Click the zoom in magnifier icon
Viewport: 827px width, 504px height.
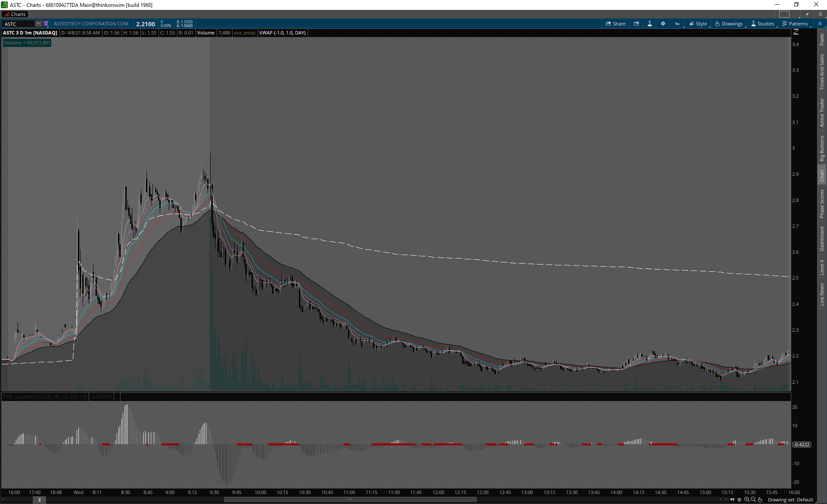point(746,500)
